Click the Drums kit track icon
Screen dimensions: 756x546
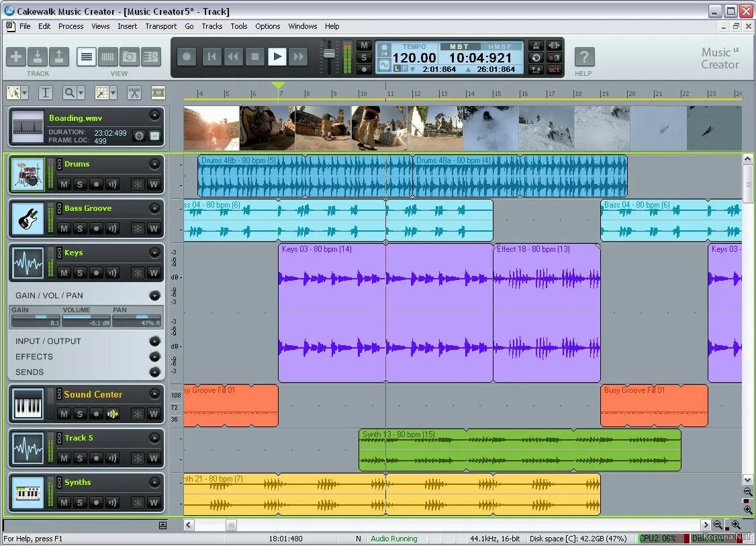coord(28,174)
